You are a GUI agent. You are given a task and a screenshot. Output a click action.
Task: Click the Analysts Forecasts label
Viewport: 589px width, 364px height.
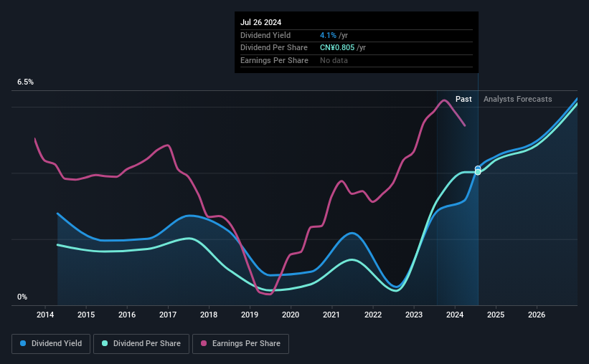[x=518, y=99]
